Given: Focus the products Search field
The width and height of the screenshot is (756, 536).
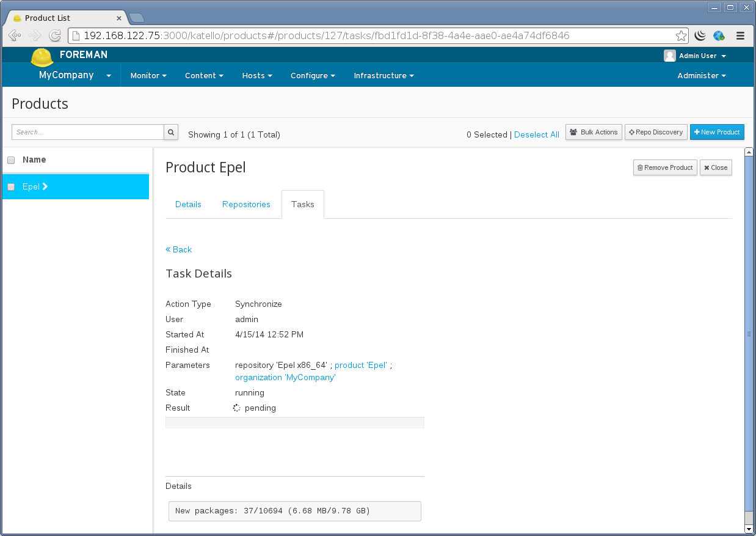Looking at the screenshot, I should (x=88, y=132).
